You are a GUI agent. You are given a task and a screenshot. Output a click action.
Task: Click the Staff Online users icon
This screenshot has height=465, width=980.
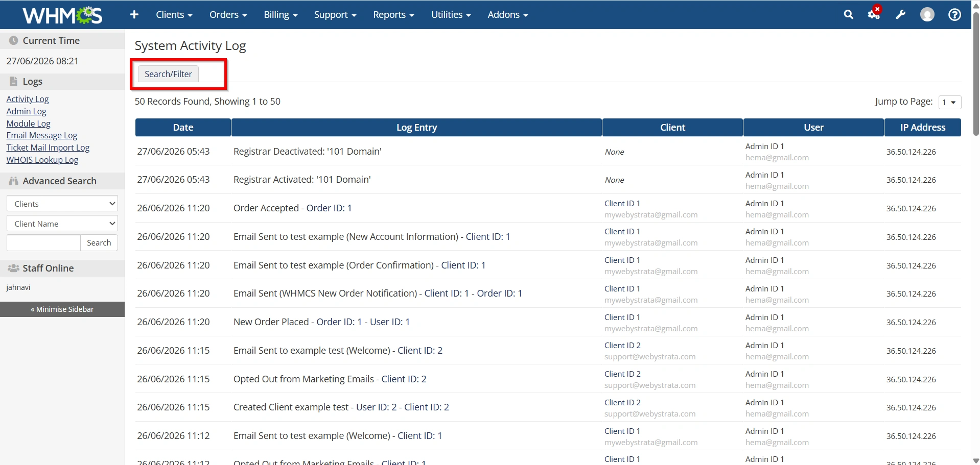[14, 268]
